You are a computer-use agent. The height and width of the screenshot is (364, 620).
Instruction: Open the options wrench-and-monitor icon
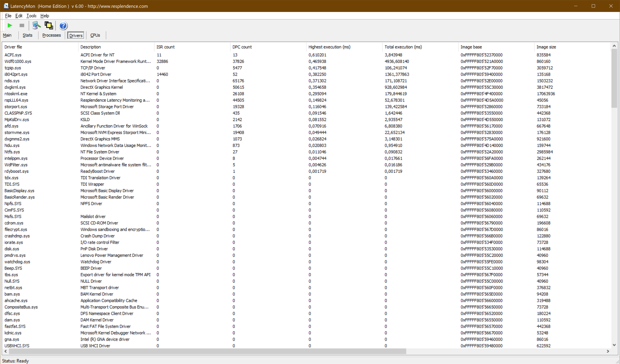pos(36,26)
